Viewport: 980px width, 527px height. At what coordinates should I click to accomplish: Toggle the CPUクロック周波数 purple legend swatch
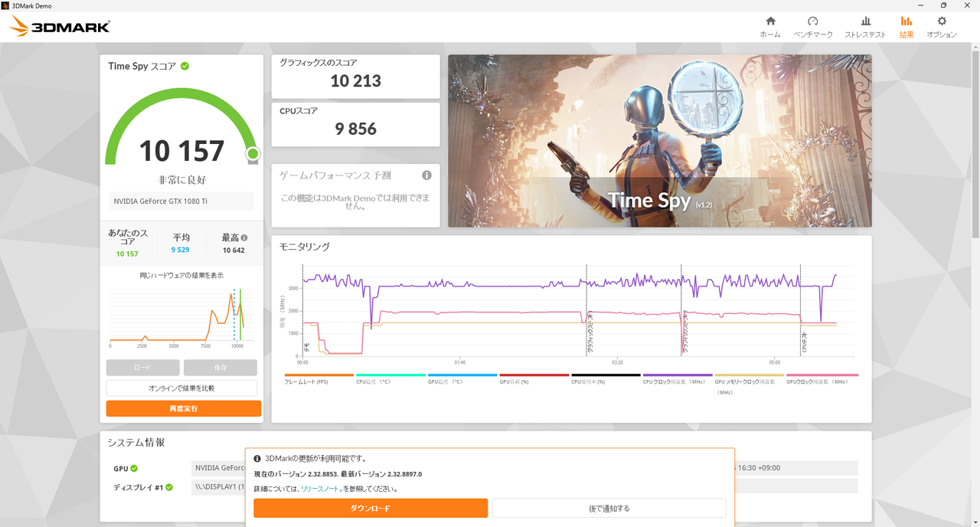[x=678, y=375]
